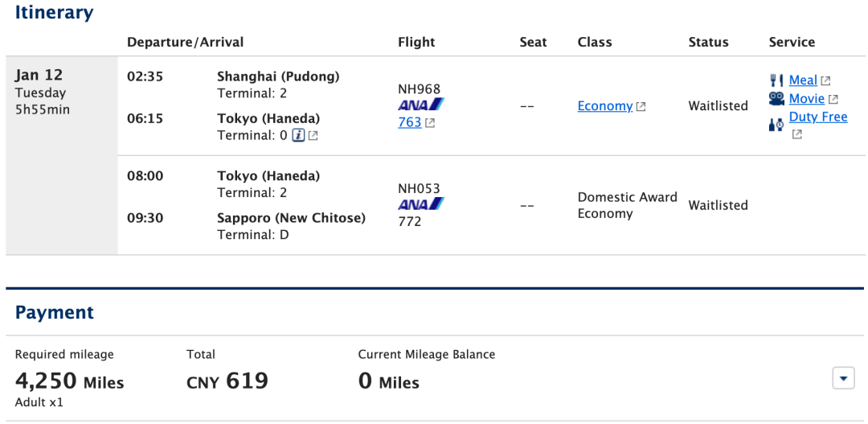Click the Jan 12 Tuesday date cell

[x=61, y=156]
